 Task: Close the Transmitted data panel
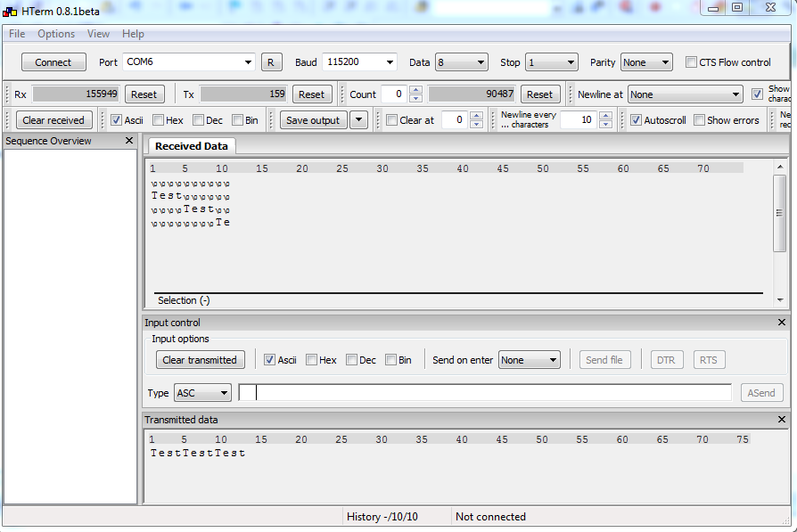[781, 419]
